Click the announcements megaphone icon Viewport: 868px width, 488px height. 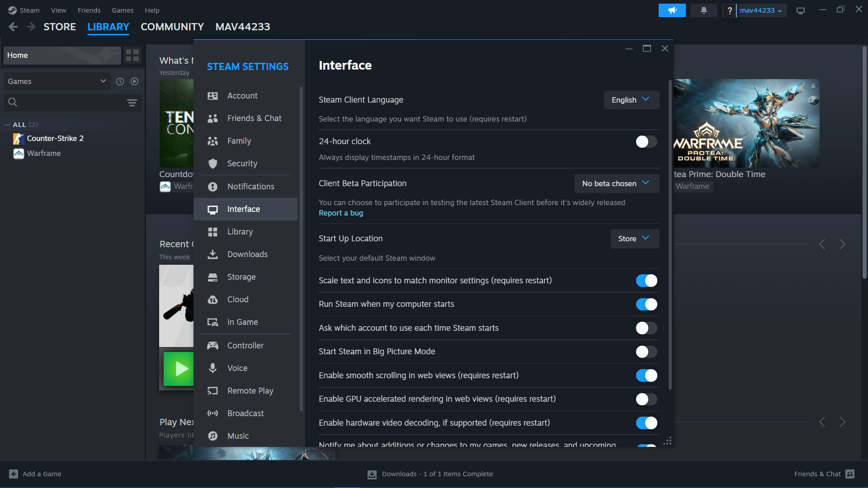(672, 10)
